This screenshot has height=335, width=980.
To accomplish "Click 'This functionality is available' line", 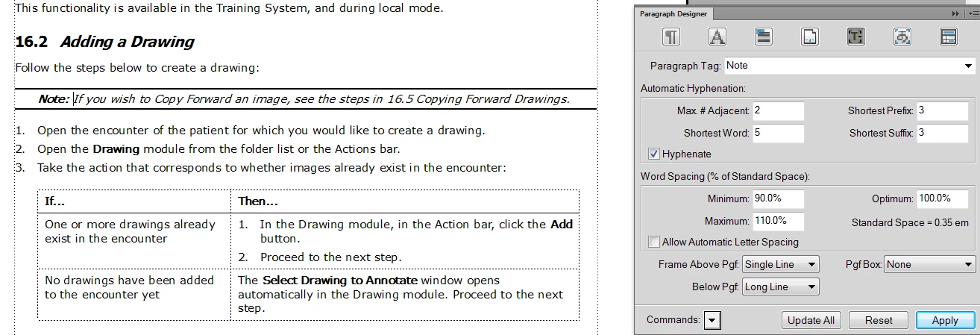I will (x=229, y=9).
